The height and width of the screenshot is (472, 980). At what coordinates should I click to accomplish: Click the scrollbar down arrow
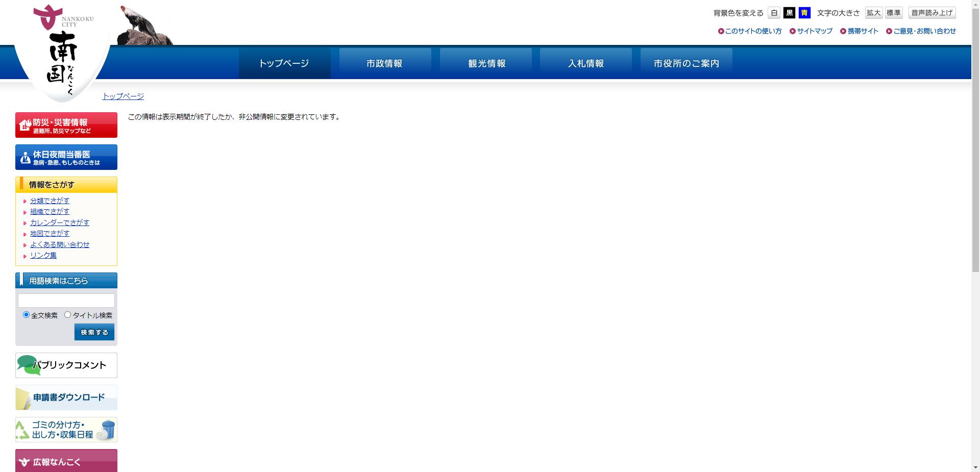pyautogui.click(x=976, y=467)
